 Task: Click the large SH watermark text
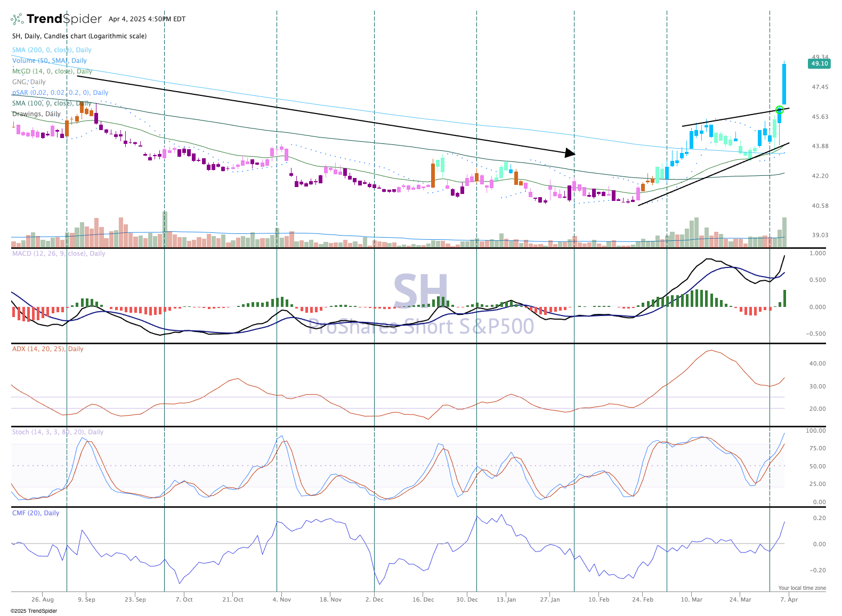point(420,291)
